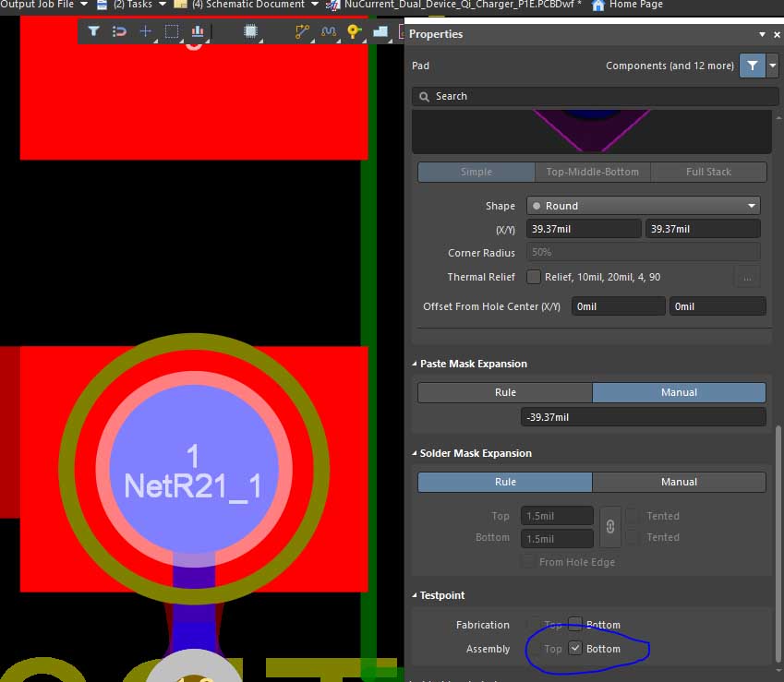The image size is (784, 682).
Task: Switch to the Top-Middle-Bottom tab
Action: click(592, 172)
